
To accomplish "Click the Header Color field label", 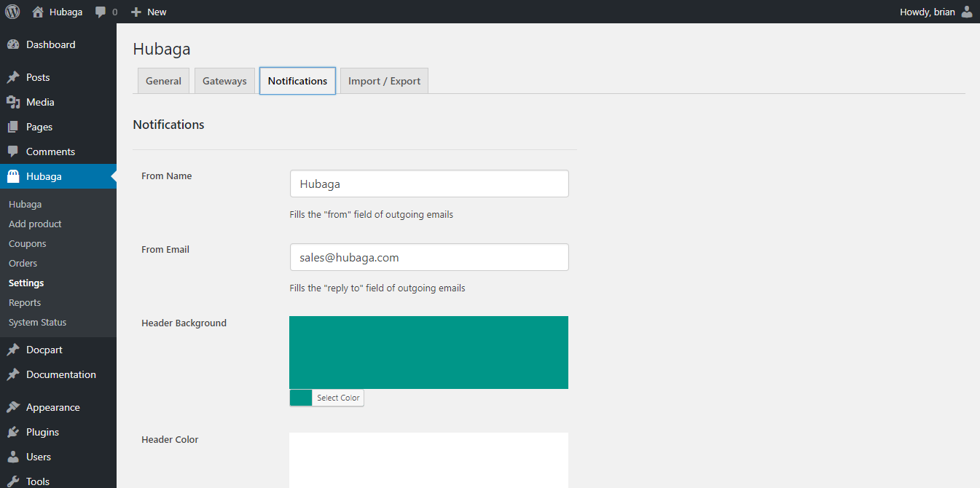I will 170,439.
